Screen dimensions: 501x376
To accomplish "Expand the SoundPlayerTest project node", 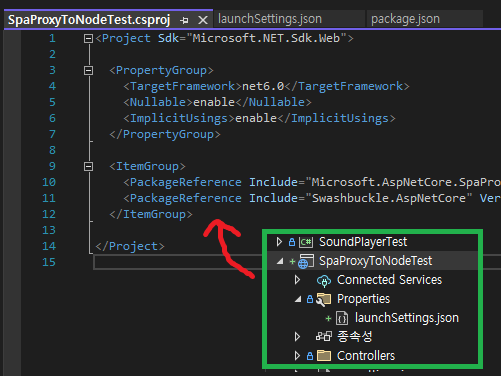I will [279, 242].
